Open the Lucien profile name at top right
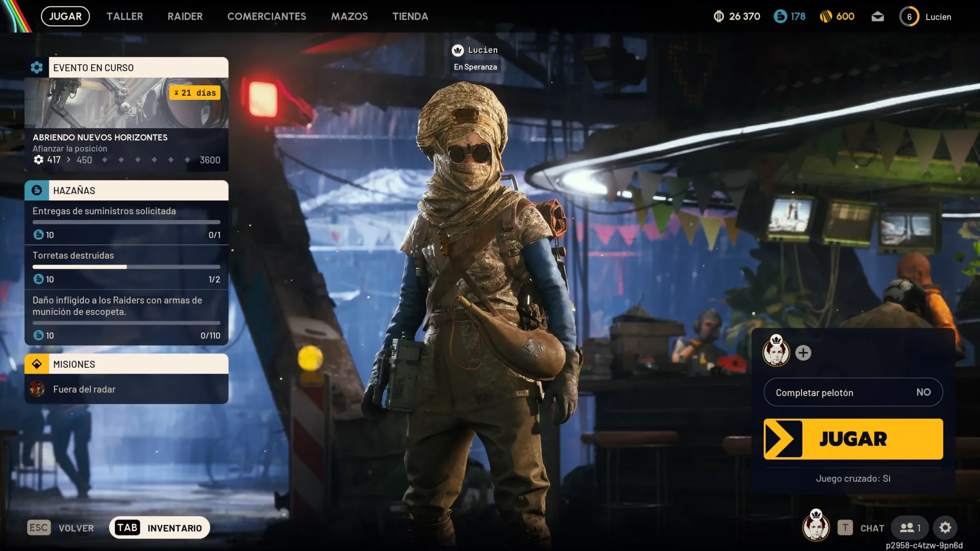 (938, 17)
